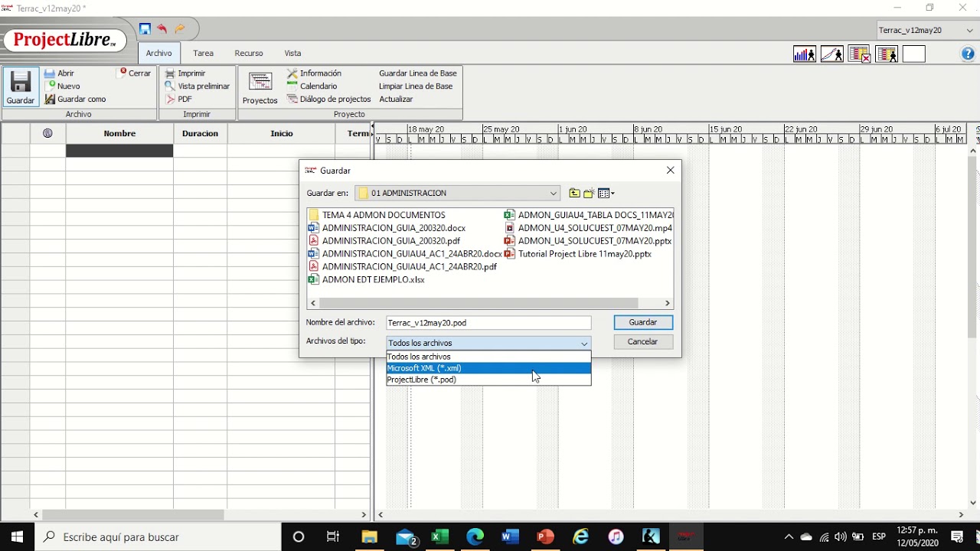This screenshot has height=551, width=980.
Task: Select ProjectLibre (*.pod) file type
Action: point(488,380)
